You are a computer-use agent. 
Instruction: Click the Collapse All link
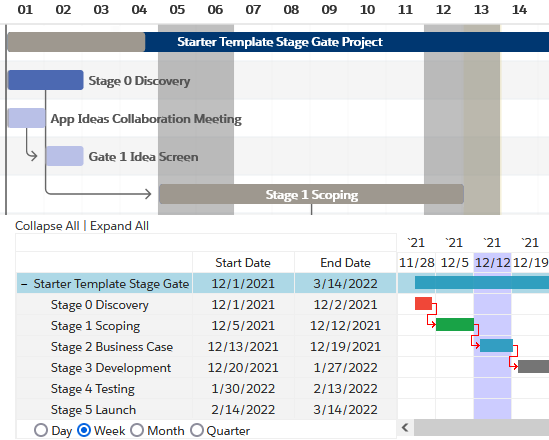tap(47, 226)
